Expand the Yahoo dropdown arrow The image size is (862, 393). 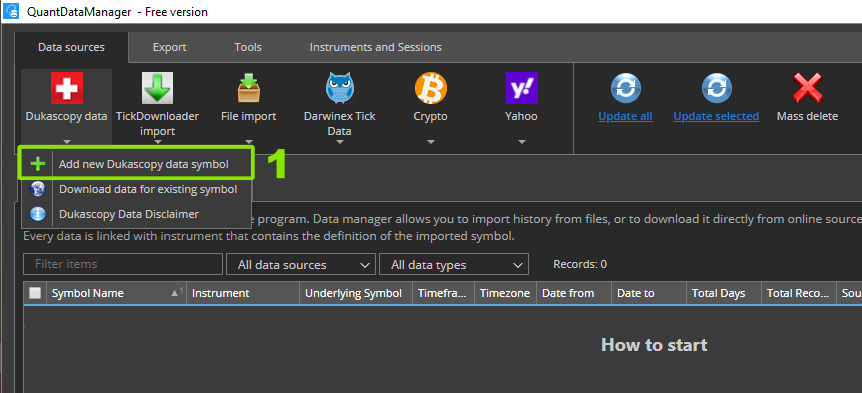point(522,142)
